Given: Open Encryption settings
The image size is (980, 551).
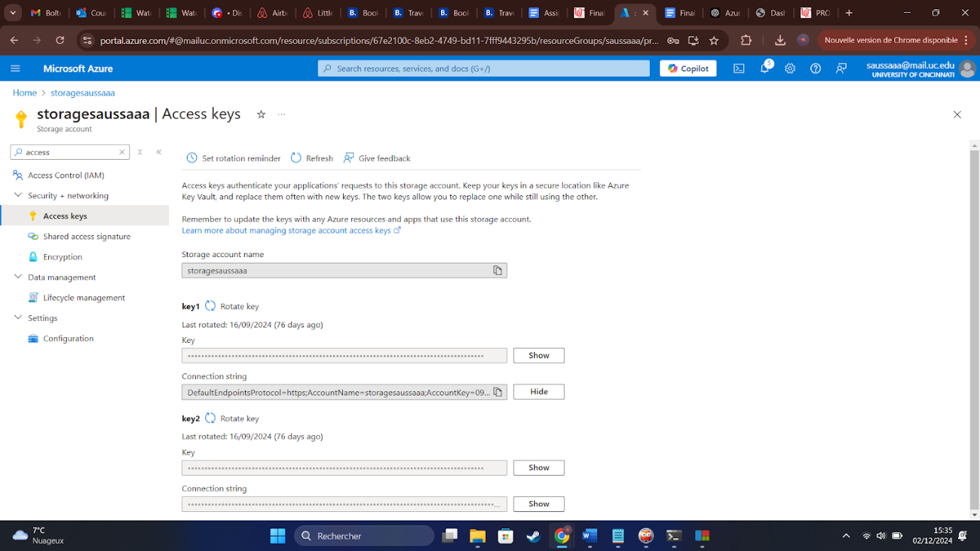Looking at the screenshot, I should pos(62,257).
